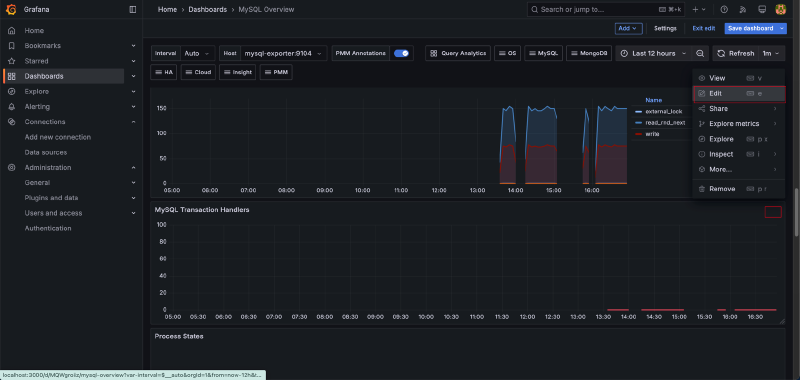Expand Plugins and data chevron
The width and height of the screenshot is (800, 380).
pyautogui.click(x=133, y=198)
